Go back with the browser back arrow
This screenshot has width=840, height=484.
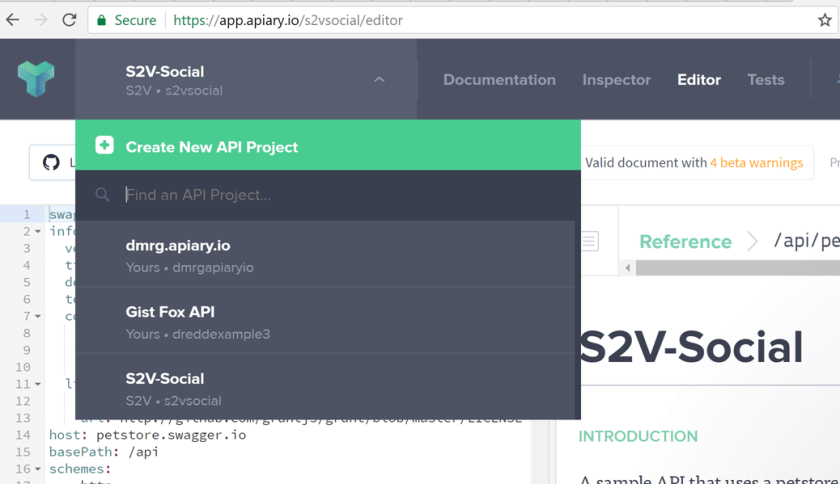(x=13, y=20)
